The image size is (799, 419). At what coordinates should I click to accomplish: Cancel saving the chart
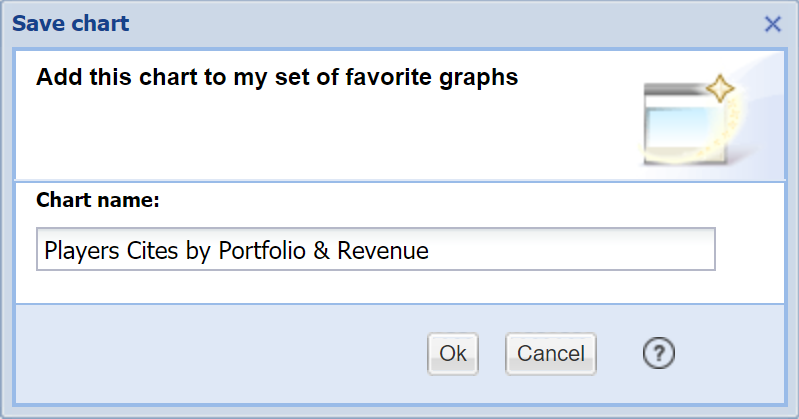[551, 354]
